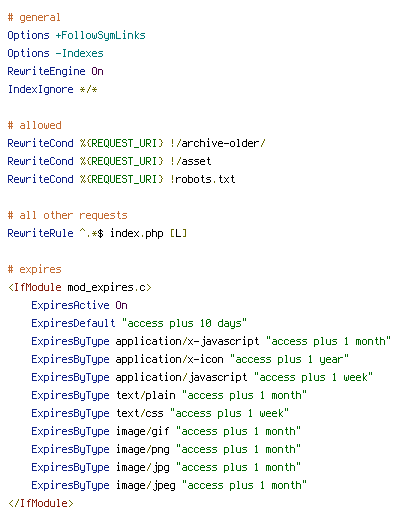Click the 'text/css' MIME type
Screen dimensions: 400x520
click(x=140, y=413)
